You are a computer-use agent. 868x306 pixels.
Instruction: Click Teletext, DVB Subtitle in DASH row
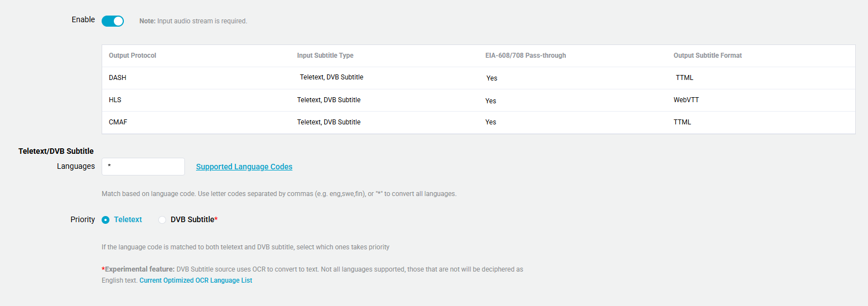[x=331, y=77]
